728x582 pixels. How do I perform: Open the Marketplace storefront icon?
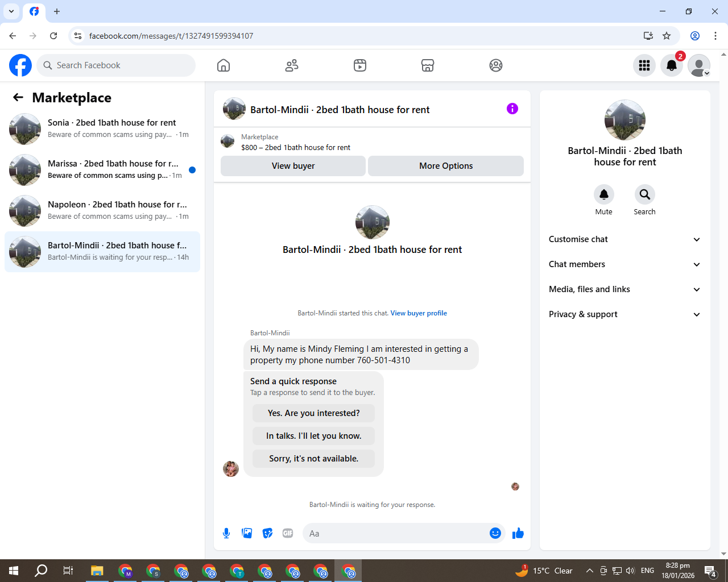click(x=428, y=65)
